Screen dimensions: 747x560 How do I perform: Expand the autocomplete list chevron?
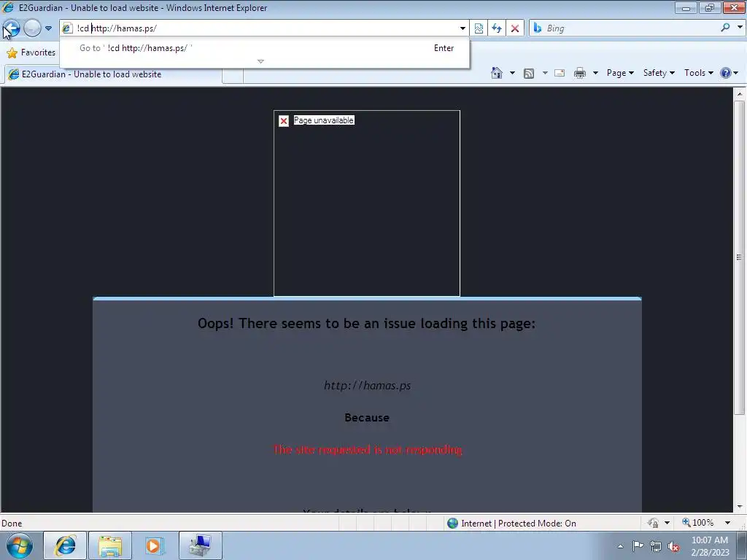coord(260,61)
